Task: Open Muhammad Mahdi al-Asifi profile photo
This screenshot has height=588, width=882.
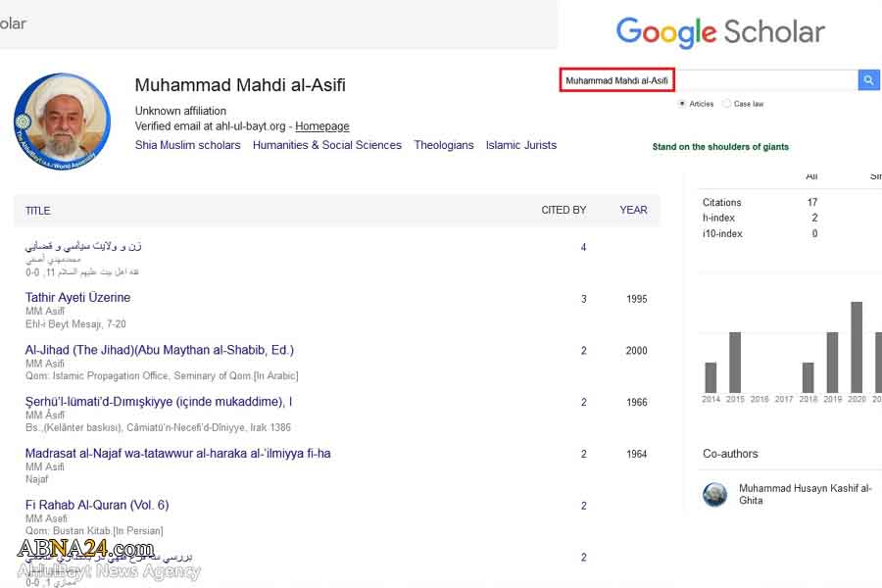Action: [62, 121]
